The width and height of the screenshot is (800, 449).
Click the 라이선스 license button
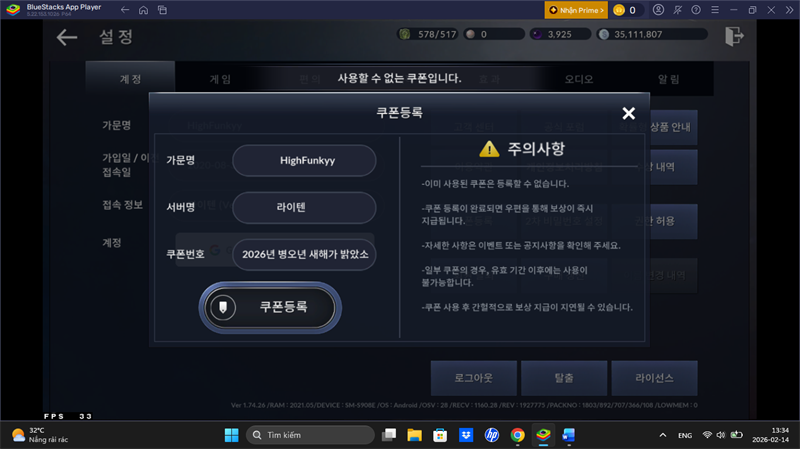655,378
